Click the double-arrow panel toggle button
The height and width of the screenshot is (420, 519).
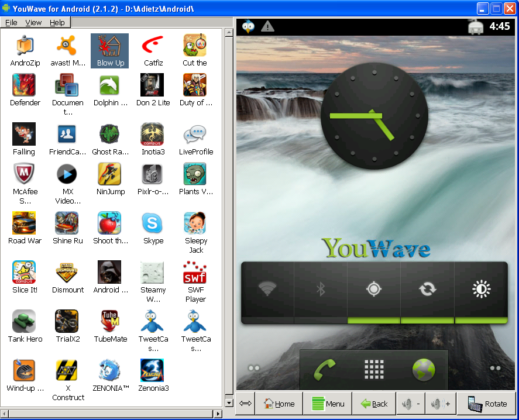coord(245,404)
